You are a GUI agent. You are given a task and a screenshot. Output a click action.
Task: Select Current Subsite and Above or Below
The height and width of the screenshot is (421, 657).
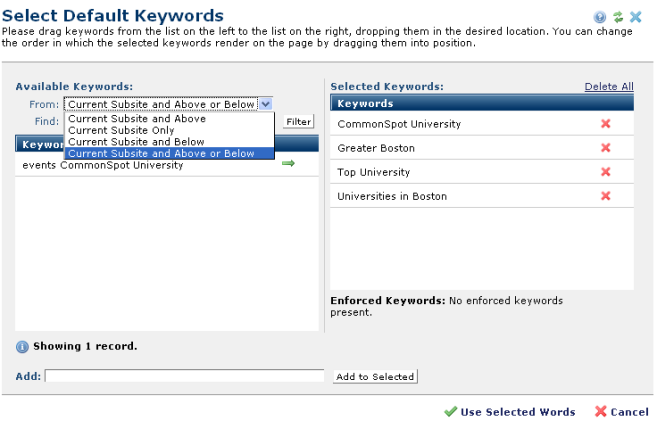click(161, 153)
